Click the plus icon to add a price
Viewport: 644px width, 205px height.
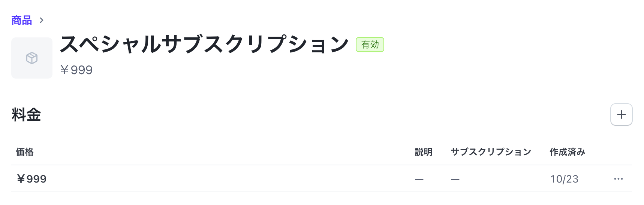tap(621, 114)
